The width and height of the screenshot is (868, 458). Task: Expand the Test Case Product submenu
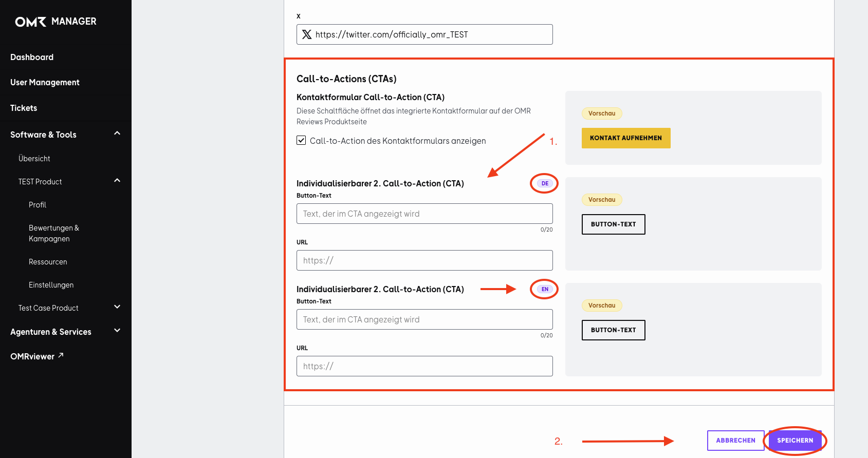click(117, 307)
